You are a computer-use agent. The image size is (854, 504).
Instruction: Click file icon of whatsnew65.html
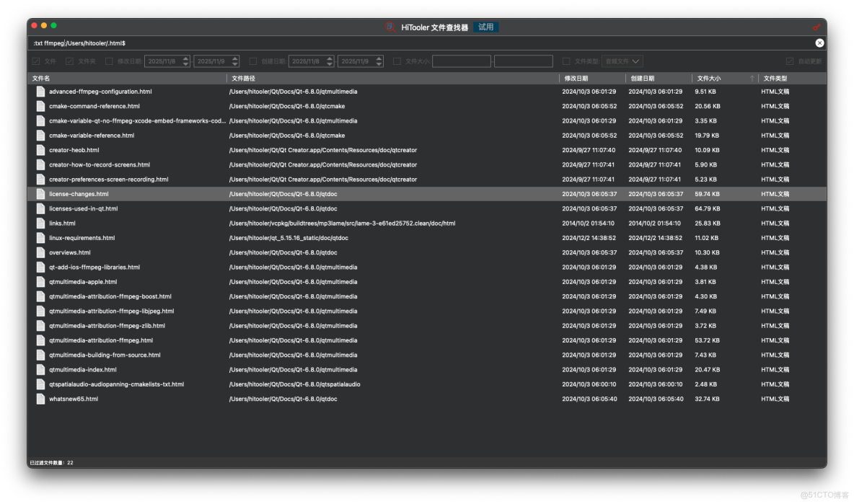click(40, 399)
